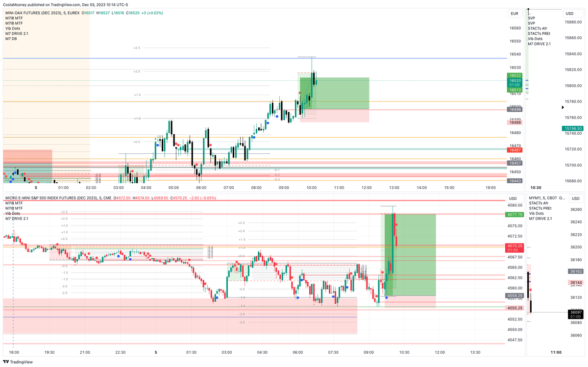Open the TradingView logo link

tap(17, 362)
